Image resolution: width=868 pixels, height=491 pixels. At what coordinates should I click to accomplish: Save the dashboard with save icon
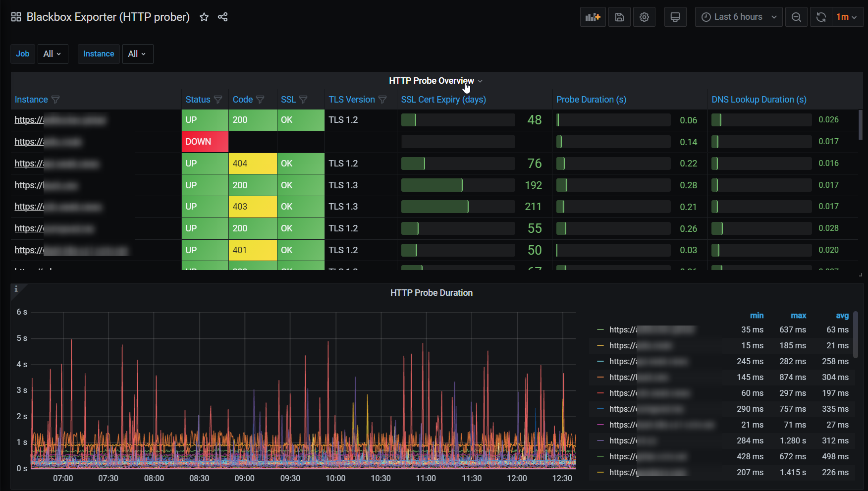(619, 17)
